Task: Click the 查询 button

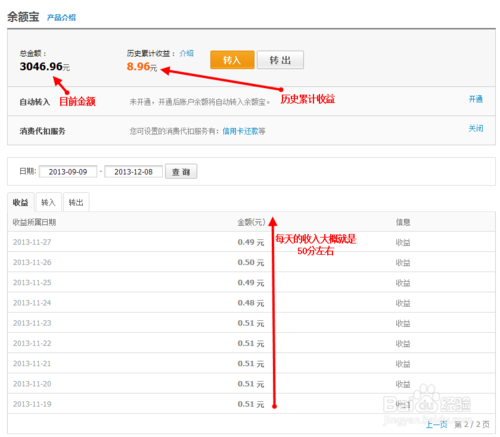Action: 181,172
